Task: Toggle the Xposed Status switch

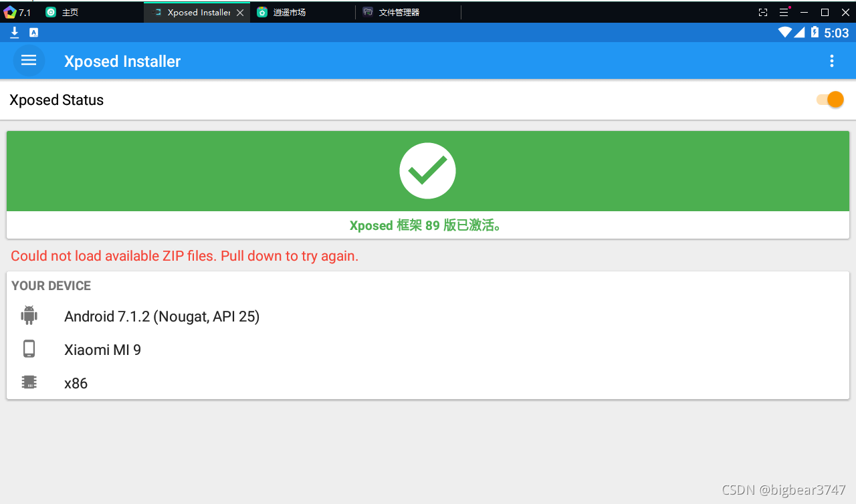Action: pyautogui.click(x=830, y=100)
